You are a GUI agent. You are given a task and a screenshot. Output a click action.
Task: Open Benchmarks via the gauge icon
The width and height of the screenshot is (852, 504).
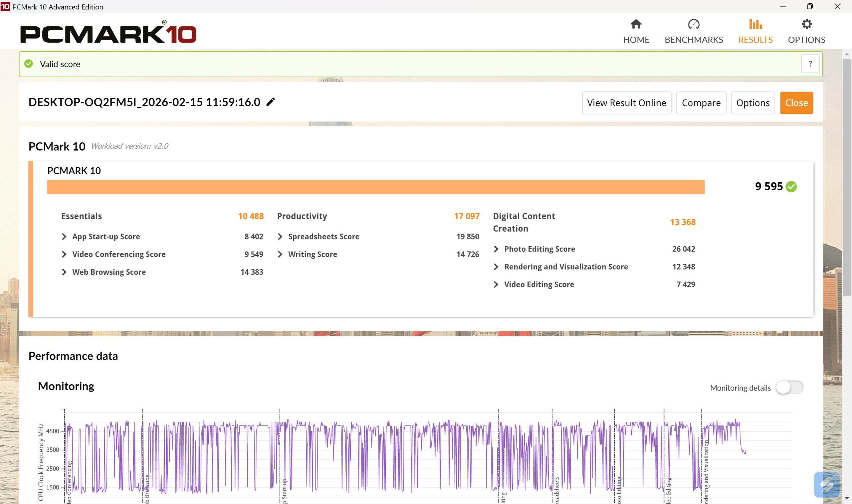pyautogui.click(x=693, y=25)
